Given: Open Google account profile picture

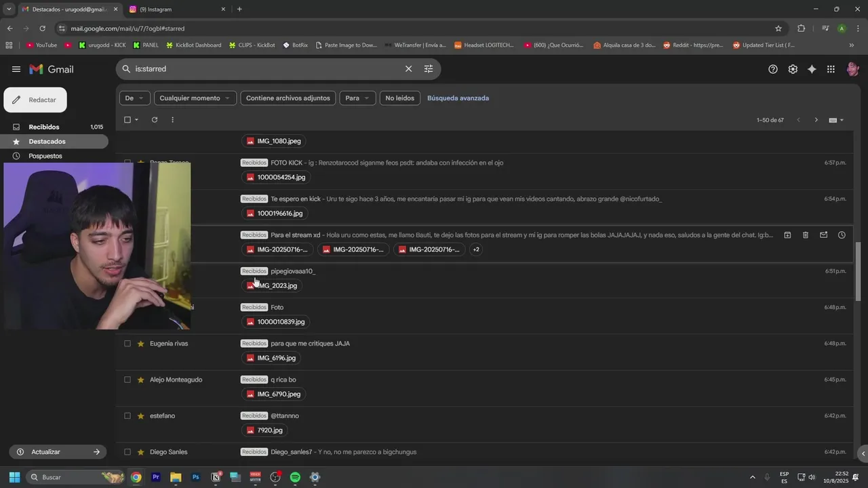Looking at the screenshot, I should 852,69.
